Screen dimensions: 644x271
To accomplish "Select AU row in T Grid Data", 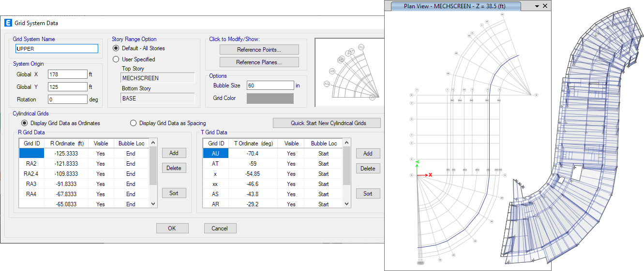I will [215, 154].
